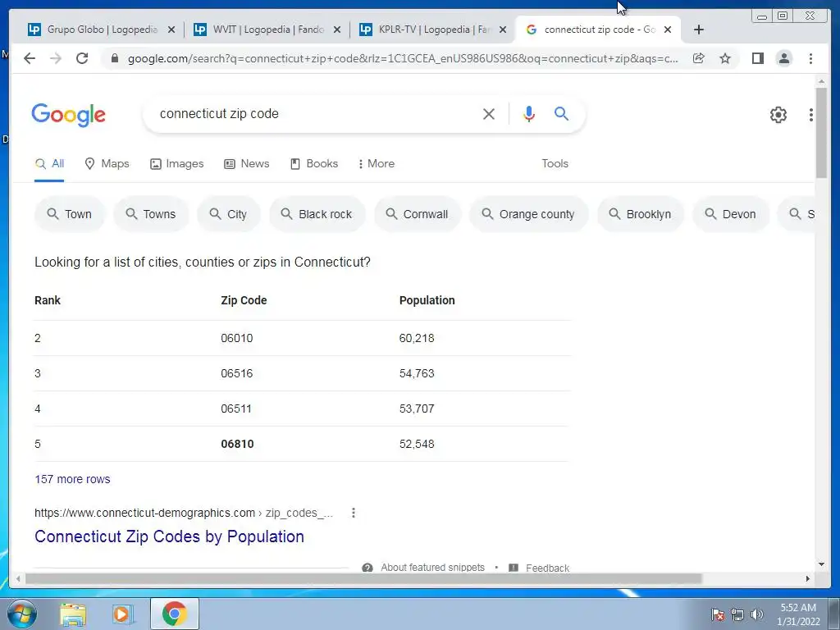Select zip code 06010 cell
Image resolution: width=840 pixels, height=630 pixels.
[x=237, y=338]
